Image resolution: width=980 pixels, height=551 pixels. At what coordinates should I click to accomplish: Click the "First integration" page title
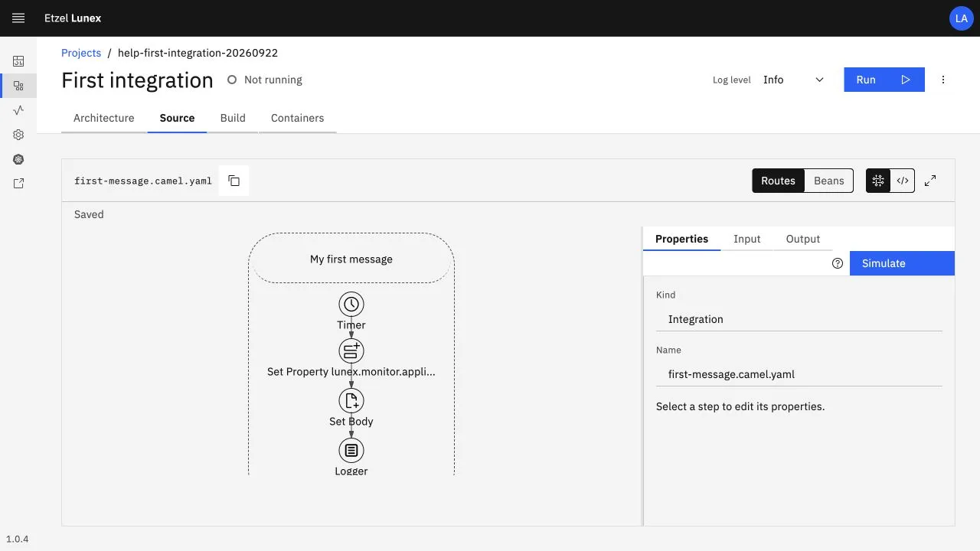(x=137, y=80)
